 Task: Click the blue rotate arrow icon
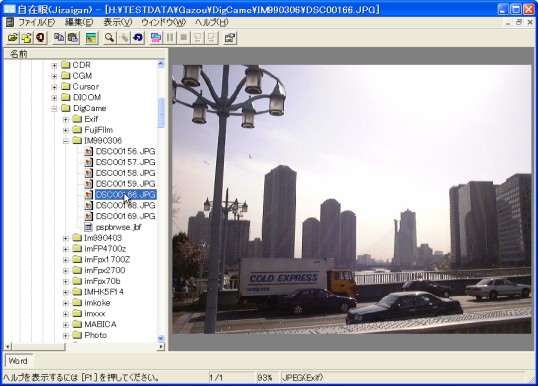point(138,38)
